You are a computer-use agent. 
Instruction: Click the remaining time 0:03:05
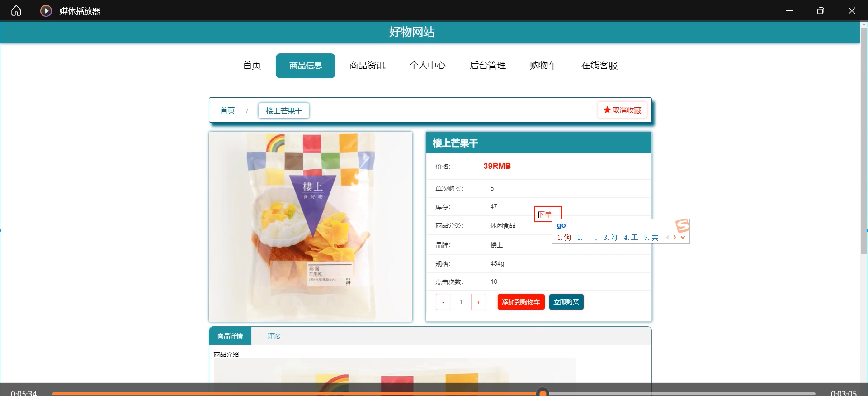coord(844,392)
